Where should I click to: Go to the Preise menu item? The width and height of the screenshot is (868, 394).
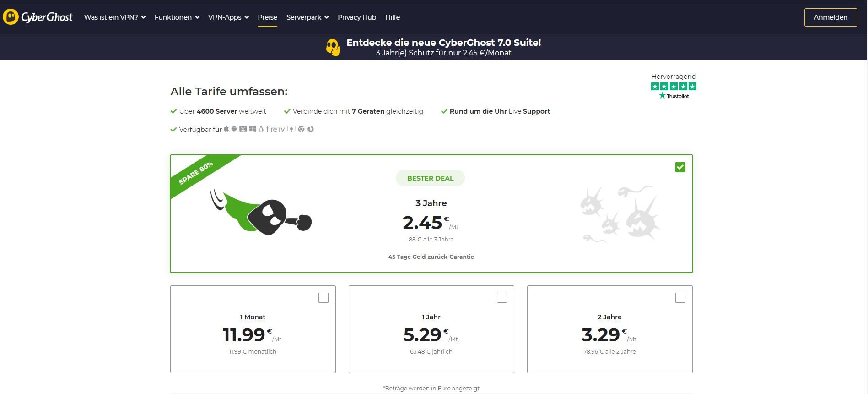pos(268,17)
